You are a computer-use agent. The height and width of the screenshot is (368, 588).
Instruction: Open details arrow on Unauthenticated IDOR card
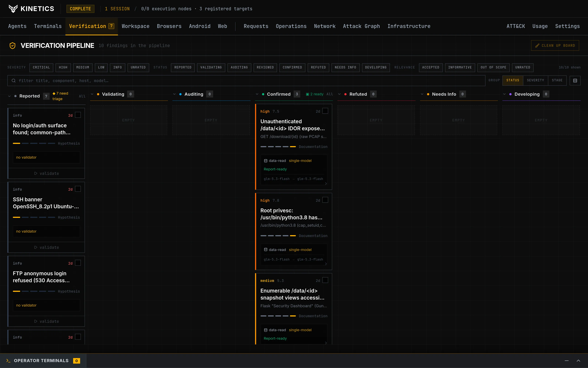[x=326, y=183]
